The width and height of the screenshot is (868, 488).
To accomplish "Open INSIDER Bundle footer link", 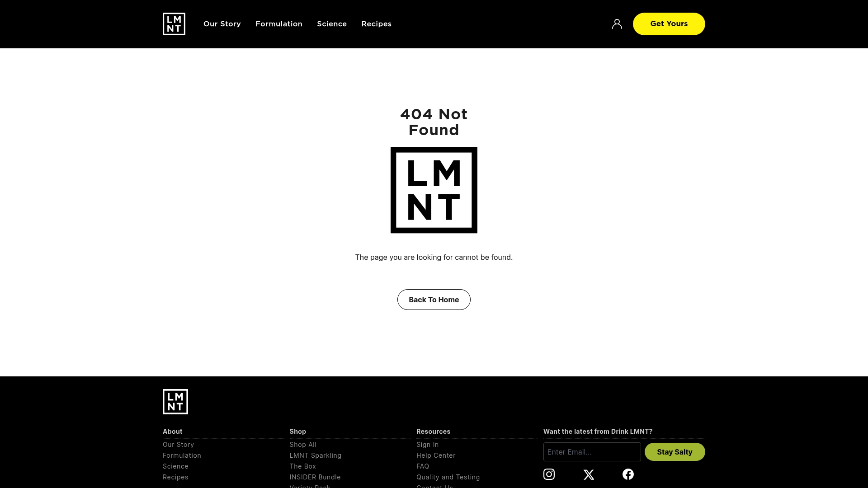I will click(x=315, y=477).
